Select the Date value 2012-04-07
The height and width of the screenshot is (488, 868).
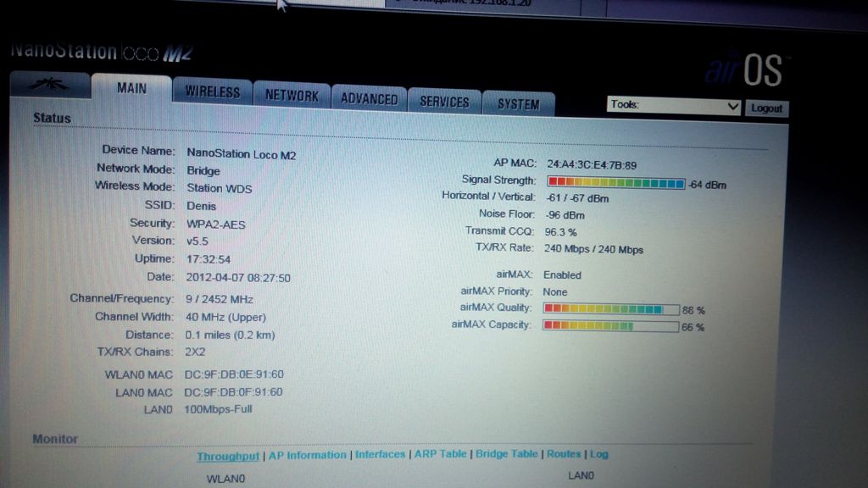coord(238,278)
